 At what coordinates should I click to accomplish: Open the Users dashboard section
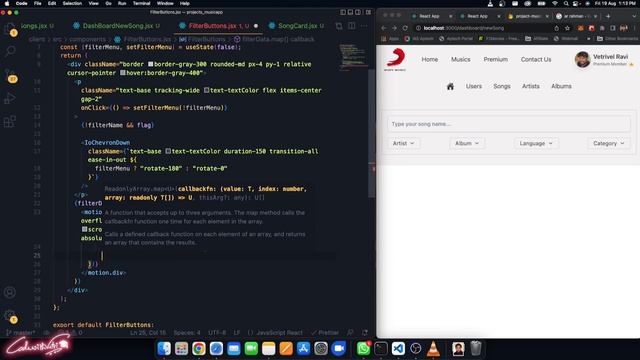tap(473, 86)
